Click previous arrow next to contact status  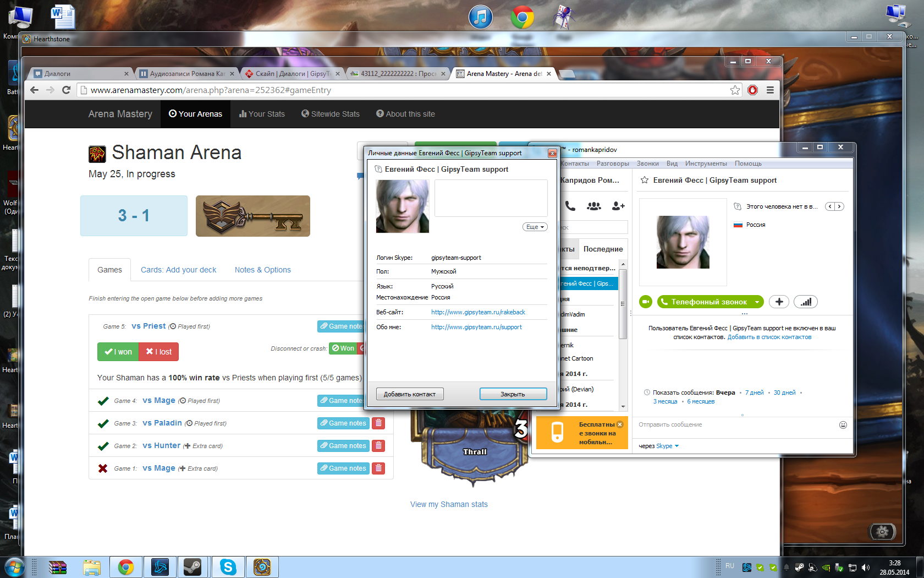[x=830, y=206]
